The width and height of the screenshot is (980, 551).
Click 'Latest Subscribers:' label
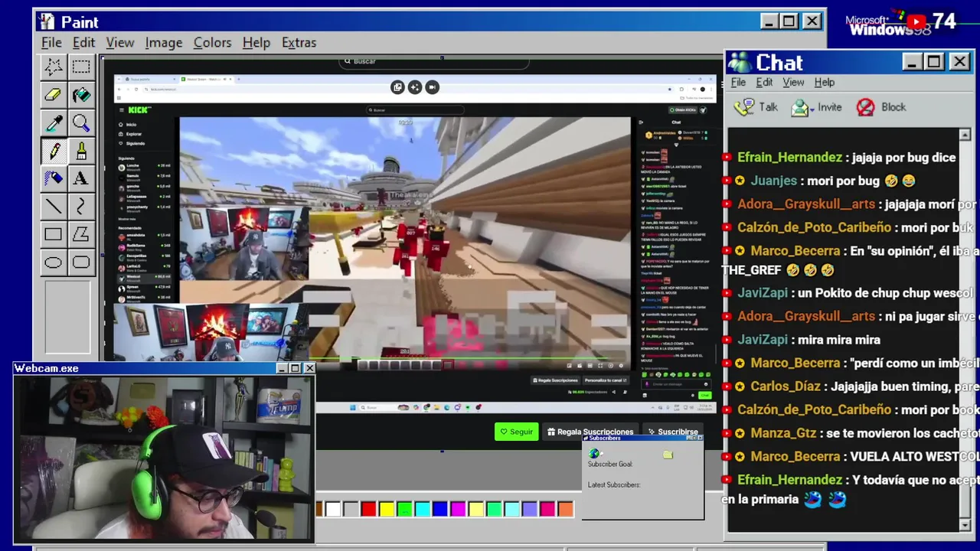pos(614,485)
